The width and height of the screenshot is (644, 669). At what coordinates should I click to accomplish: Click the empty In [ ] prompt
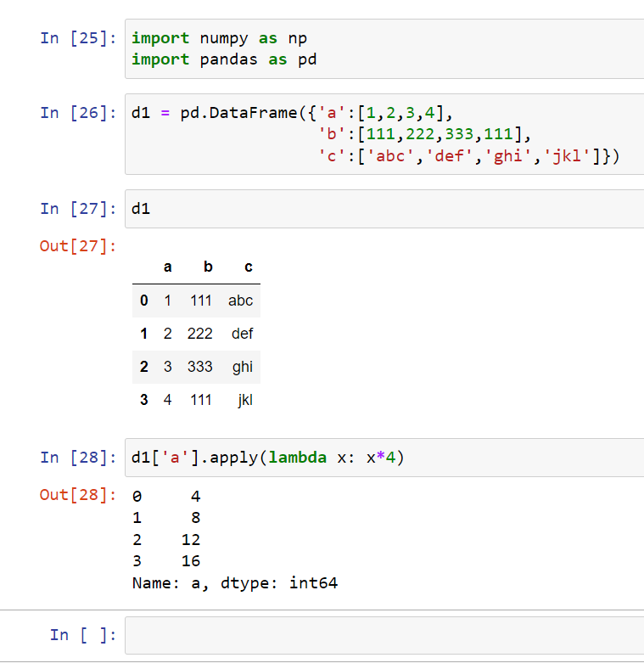point(83,635)
